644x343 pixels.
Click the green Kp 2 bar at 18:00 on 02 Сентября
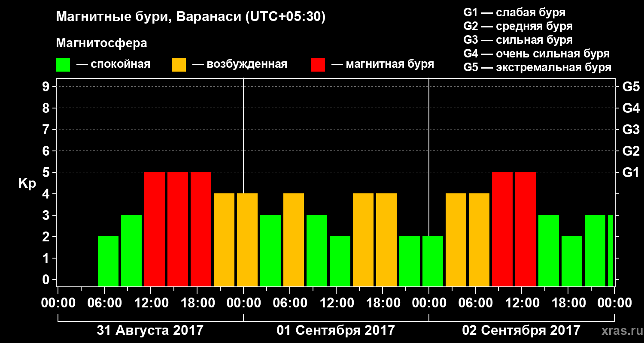572,261
